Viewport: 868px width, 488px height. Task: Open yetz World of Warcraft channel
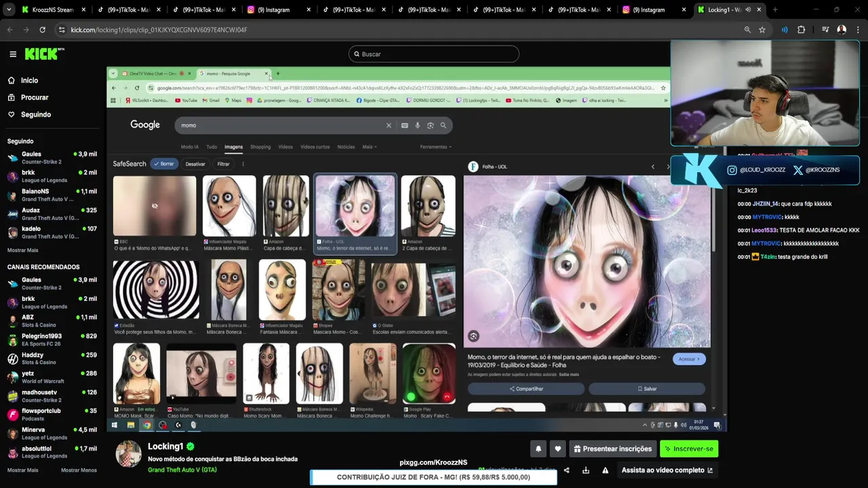click(52, 377)
